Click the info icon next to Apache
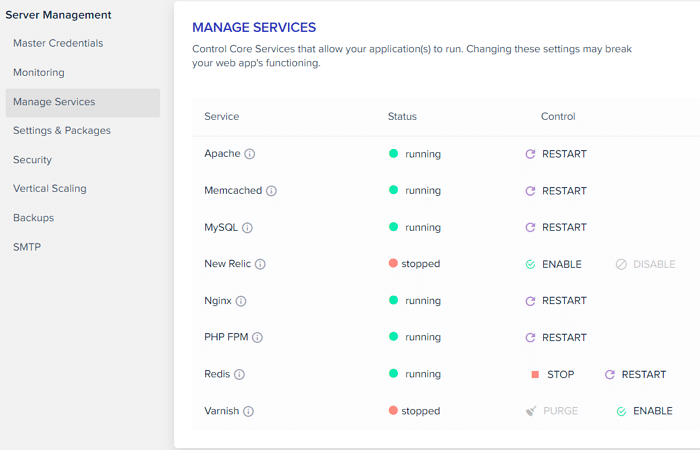 click(250, 154)
